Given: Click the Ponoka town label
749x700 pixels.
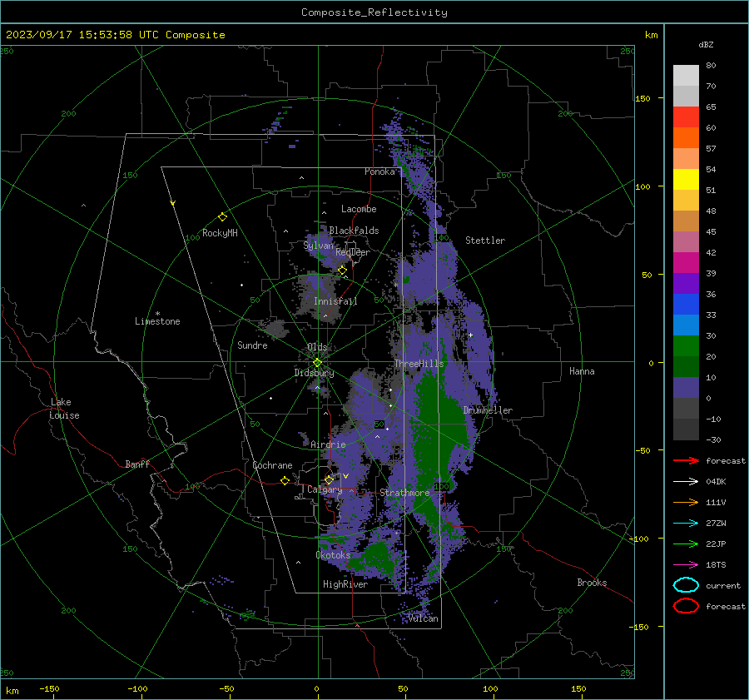Looking at the screenshot, I should click(x=379, y=171).
